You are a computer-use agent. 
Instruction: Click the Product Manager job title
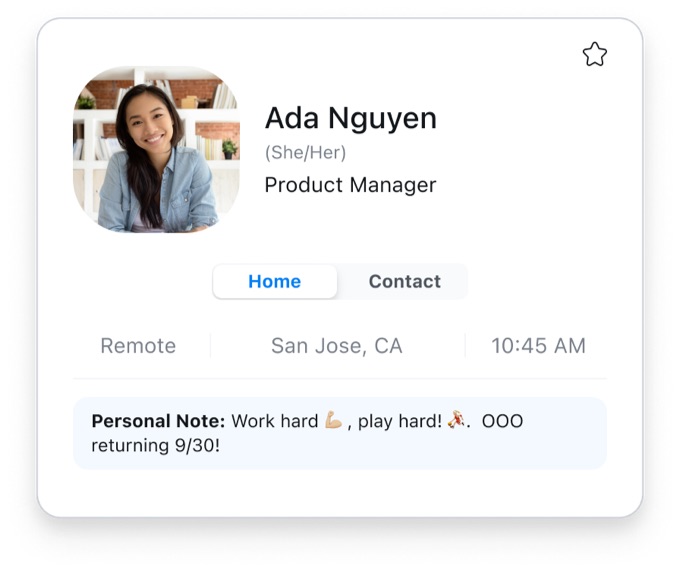tap(350, 185)
